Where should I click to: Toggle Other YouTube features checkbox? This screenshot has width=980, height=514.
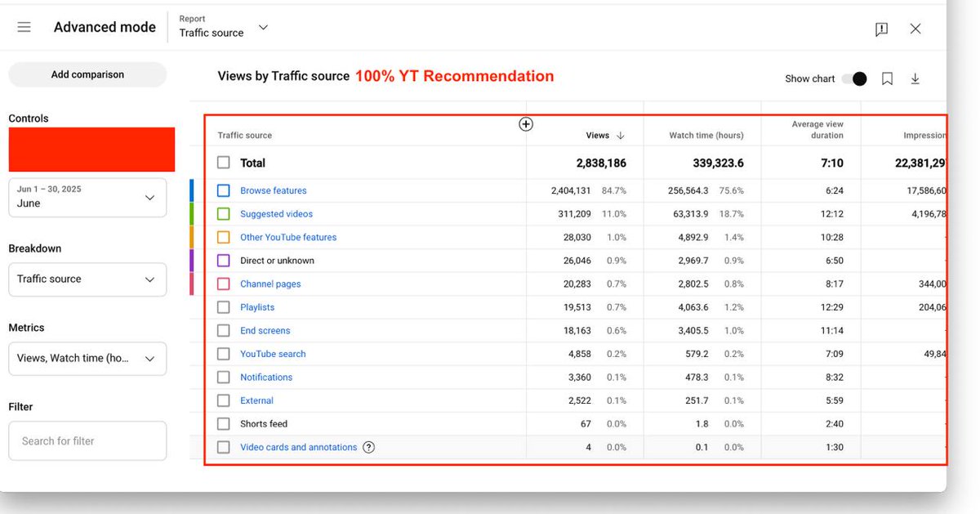pyautogui.click(x=224, y=237)
